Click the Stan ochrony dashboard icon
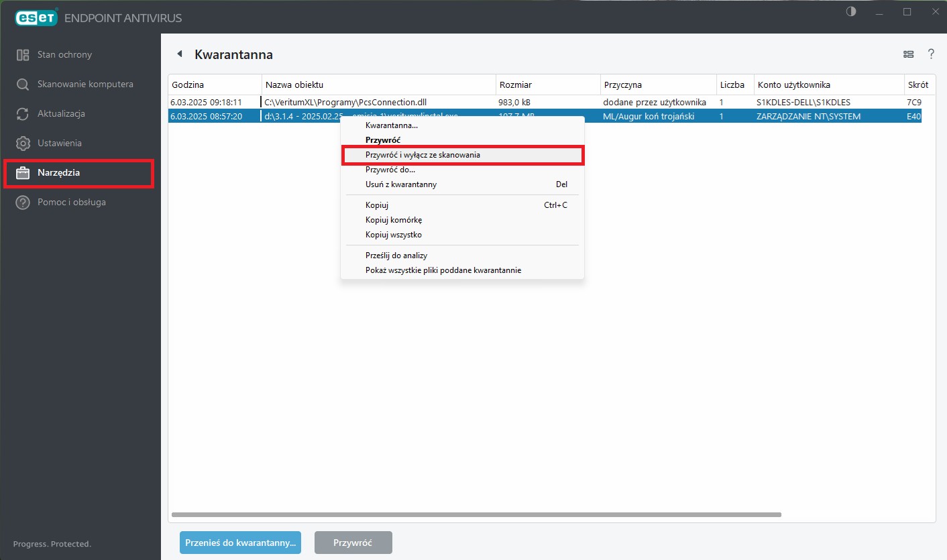The width and height of the screenshot is (947, 560). coord(23,55)
